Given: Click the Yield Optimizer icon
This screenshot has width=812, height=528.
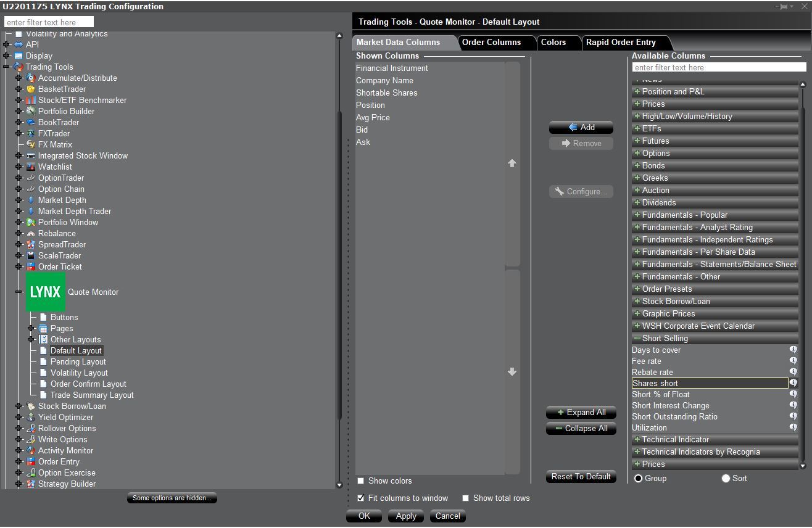Looking at the screenshot, I should point(31,418).
